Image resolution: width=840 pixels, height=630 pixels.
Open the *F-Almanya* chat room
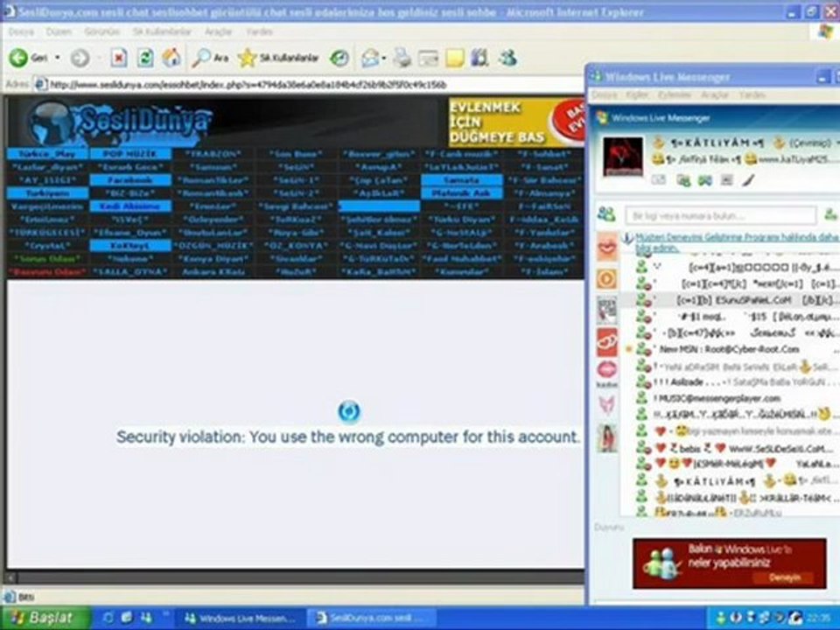[544, 193]
